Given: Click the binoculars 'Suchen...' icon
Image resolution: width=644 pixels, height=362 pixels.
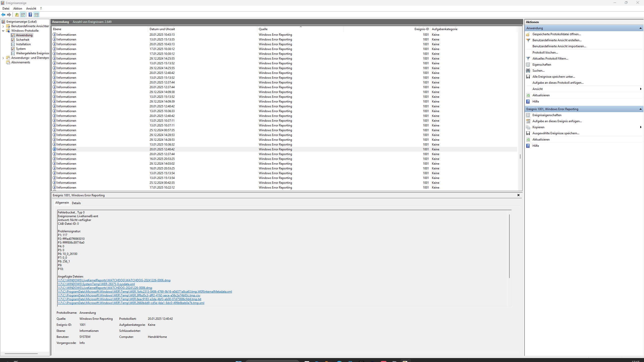Looking at the screenshot, I should pos(528,71).
